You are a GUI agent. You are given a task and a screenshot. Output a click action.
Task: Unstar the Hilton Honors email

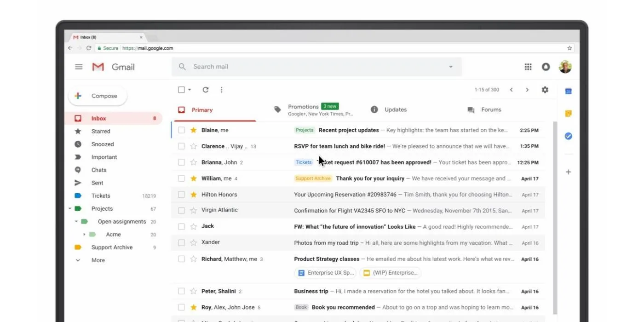pyautogui.click(x=194, y=195)
